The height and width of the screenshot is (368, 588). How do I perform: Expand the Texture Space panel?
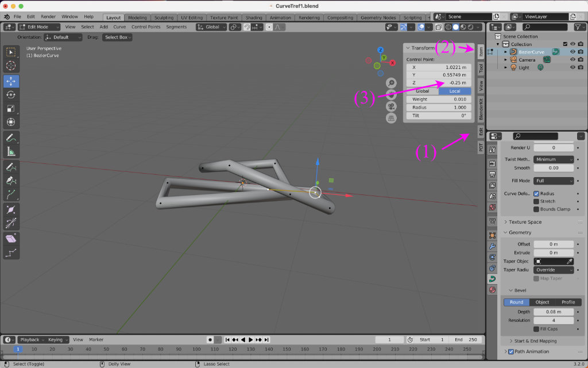[x=525, y=222]
